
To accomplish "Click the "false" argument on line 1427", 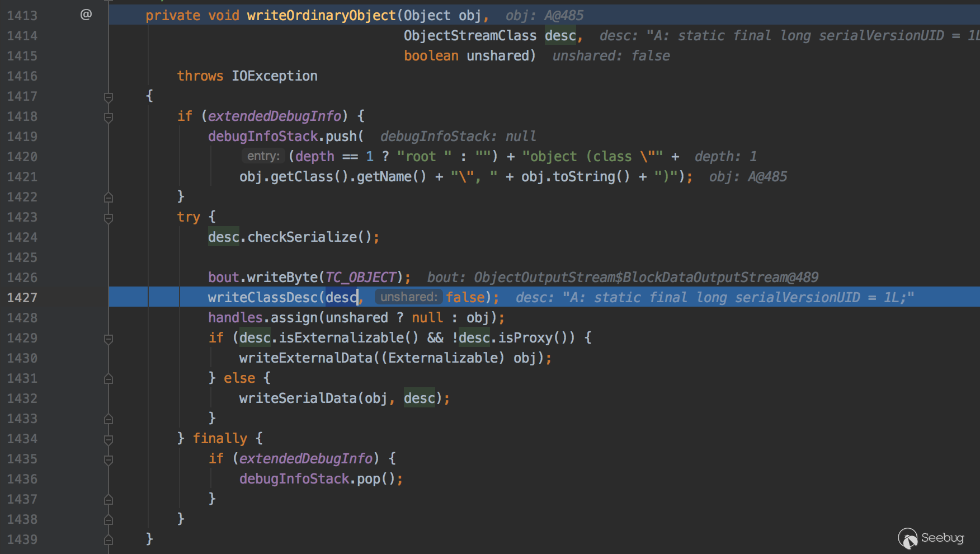I will point(465,297).
